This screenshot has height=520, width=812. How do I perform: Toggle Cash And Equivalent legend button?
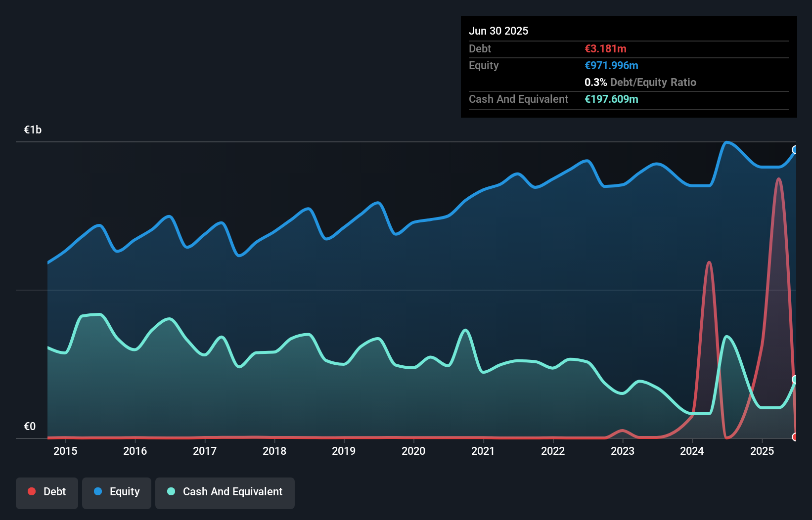click(225, 493)
